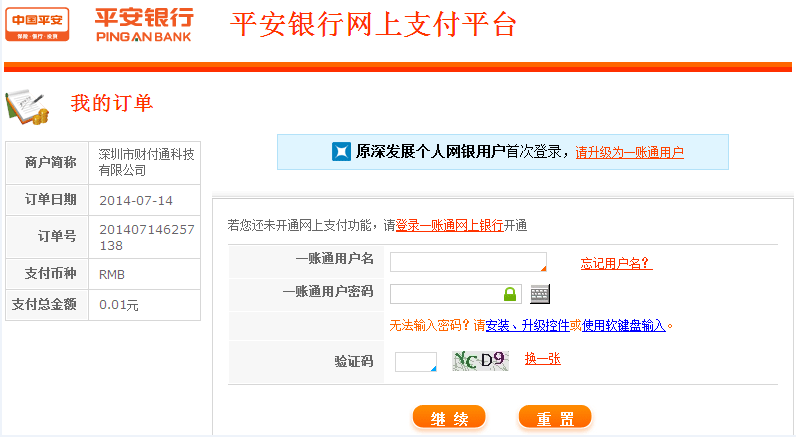Select the total amount 0.01元
Image resolution: width=796 pixels, height=437 pixels.
[x=119, y=305]
